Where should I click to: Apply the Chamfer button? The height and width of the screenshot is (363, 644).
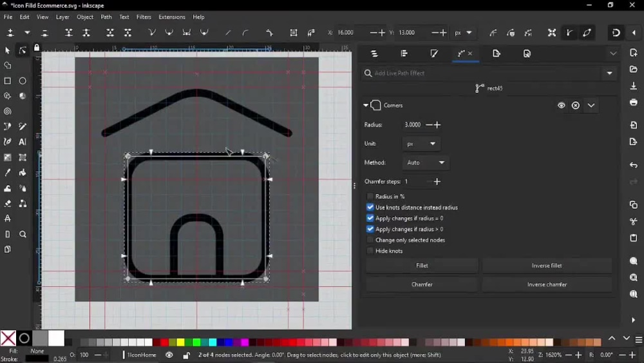click(x=422, y=284)
